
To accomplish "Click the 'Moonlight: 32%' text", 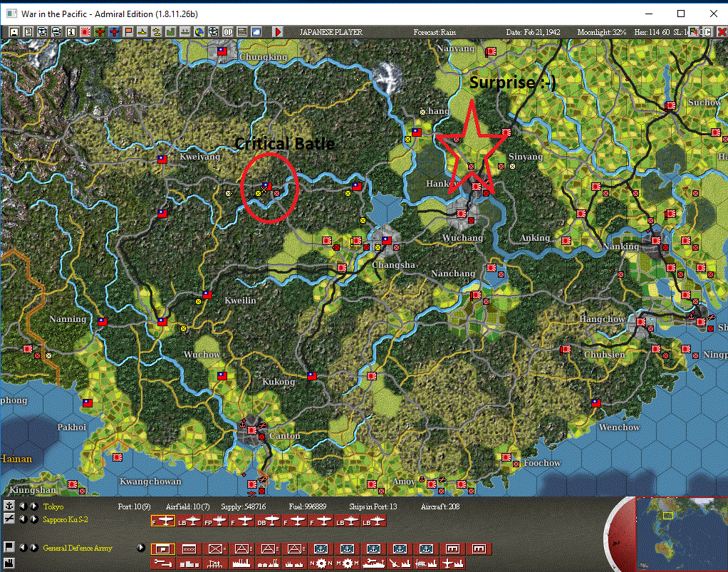I will pyautogui.click(x=602, y=32).
